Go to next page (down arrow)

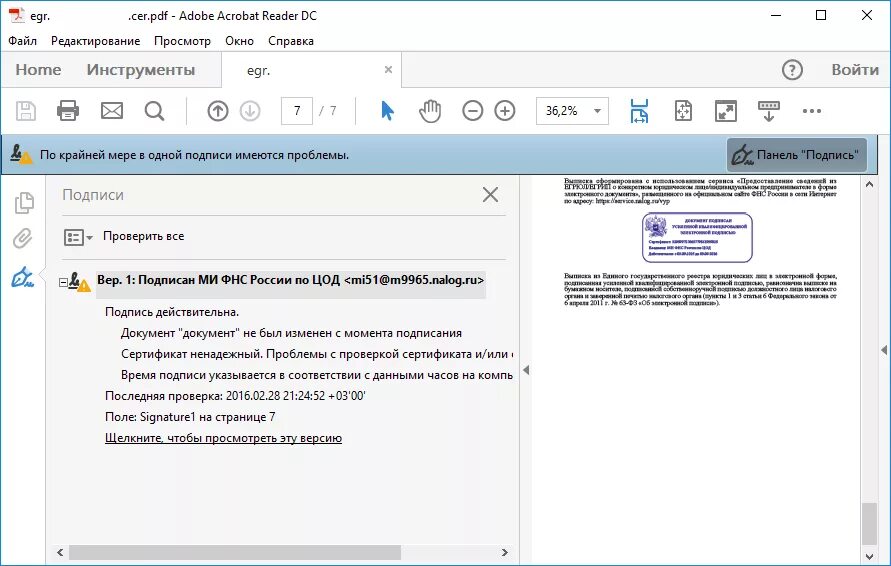coord(250,111)
